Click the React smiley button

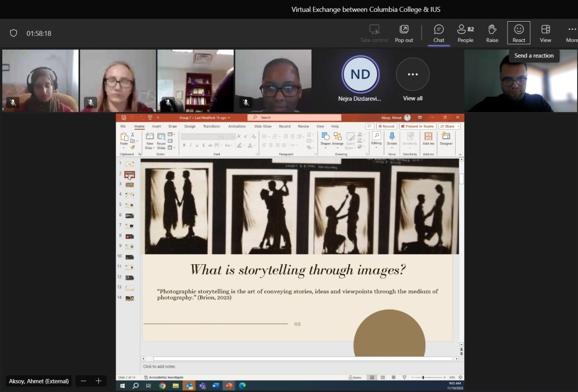[x=518, y=33]
